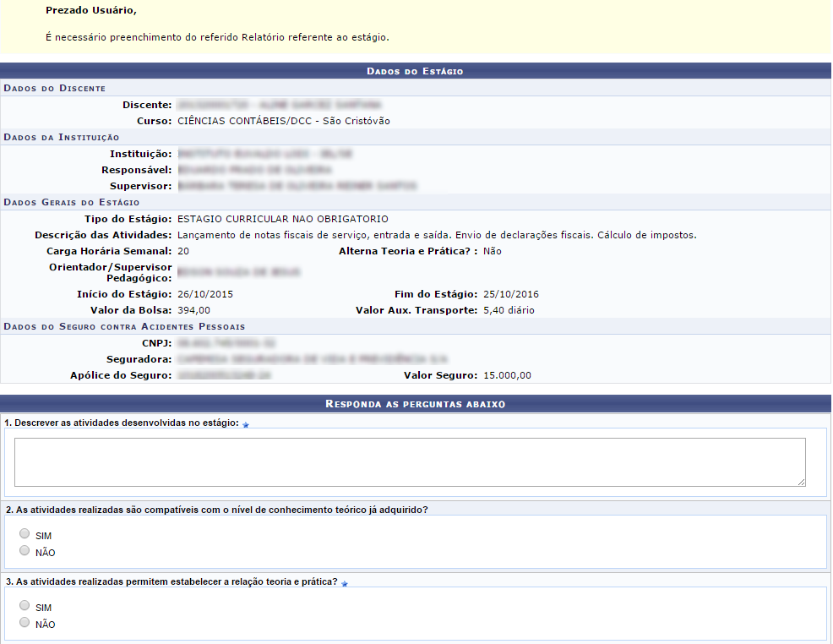Click insurance value '15.000,00'
Image resolution: width=833 pixels, height=644 pixels.
point(508,375)
